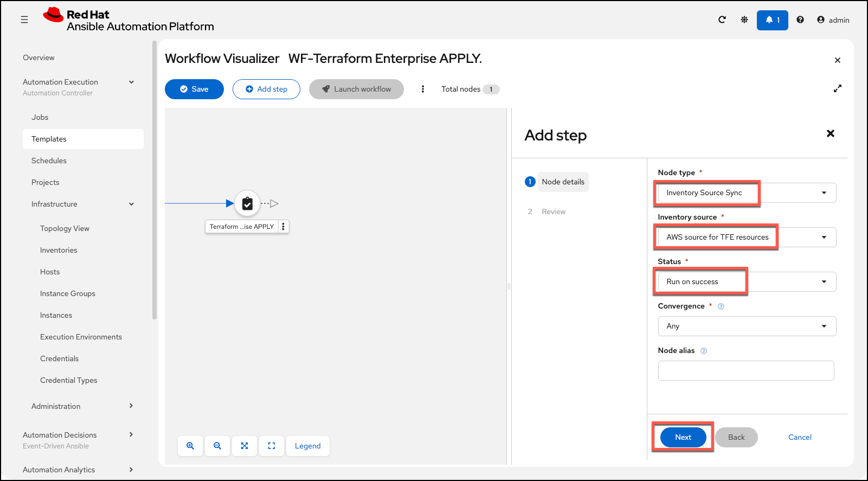Open the Convergence dropdown
The width and height of the screenshot is (868, 481).
click(747, 326)
